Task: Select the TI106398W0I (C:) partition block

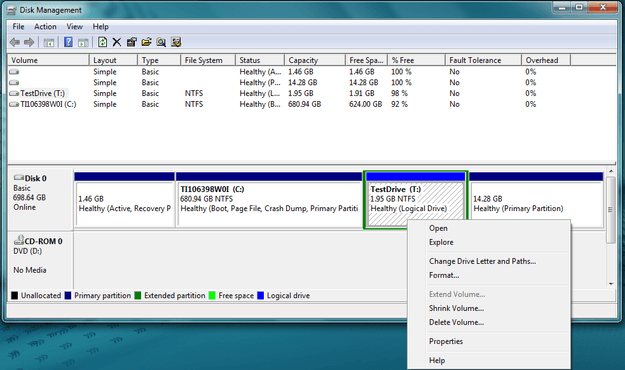Action: point(269,199)
